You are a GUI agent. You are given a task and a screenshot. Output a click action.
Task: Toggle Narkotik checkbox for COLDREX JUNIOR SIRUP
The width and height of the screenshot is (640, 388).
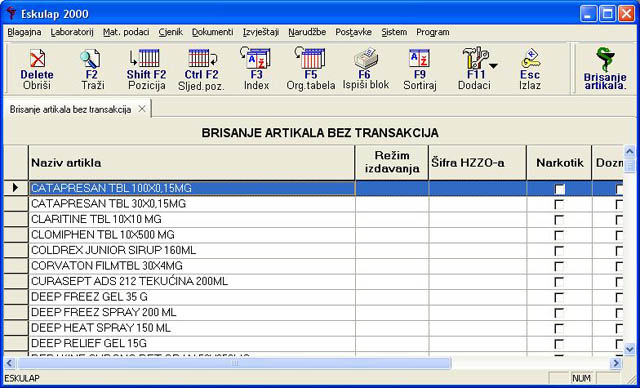point(559,251)
